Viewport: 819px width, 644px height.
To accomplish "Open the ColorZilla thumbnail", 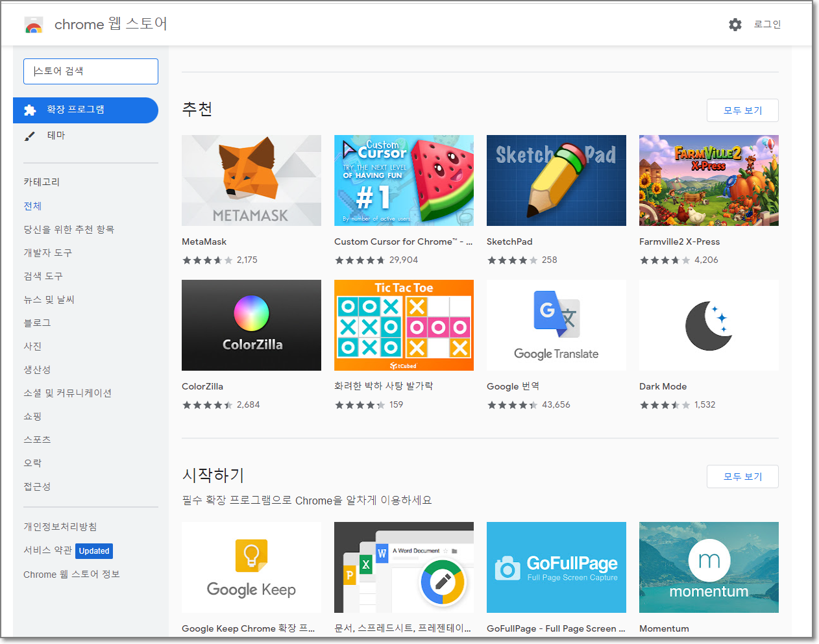I will tap(251, 325).
